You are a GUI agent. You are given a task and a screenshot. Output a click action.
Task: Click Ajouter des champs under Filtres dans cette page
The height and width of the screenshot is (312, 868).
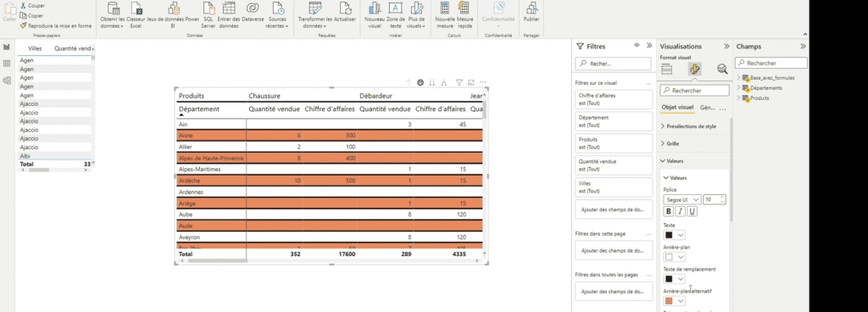[x=614, y=251]
